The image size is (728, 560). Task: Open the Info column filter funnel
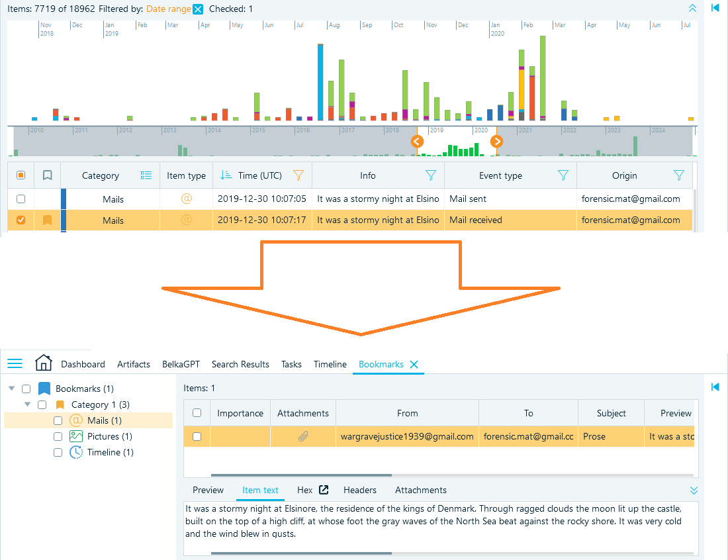point(431,175)
